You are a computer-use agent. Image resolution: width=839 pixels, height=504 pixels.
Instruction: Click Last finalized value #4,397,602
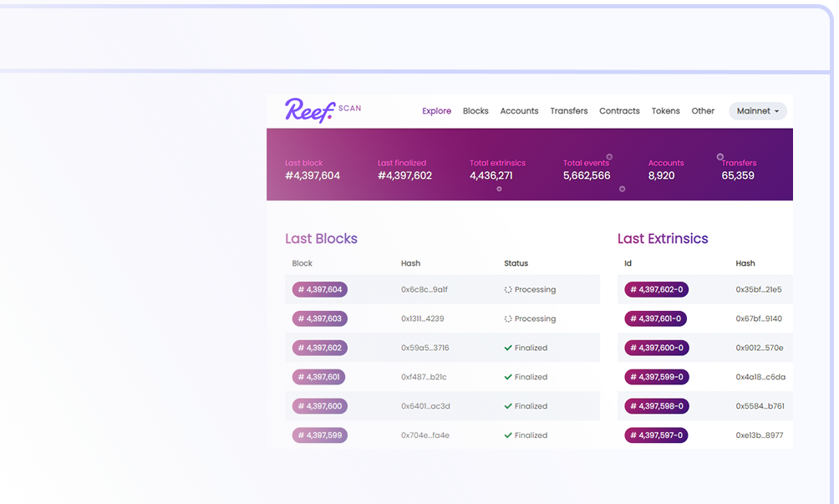(x=404, y=176)
